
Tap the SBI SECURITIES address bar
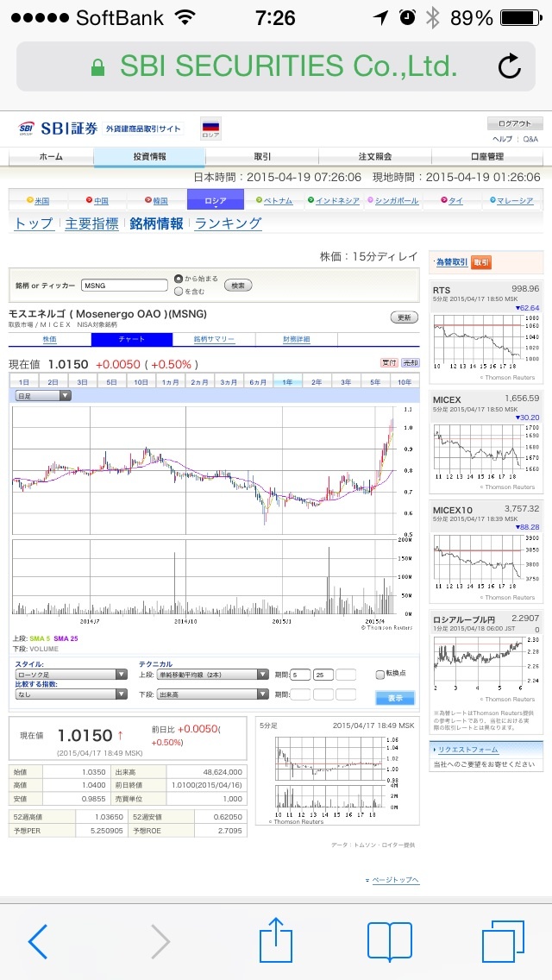276,66
